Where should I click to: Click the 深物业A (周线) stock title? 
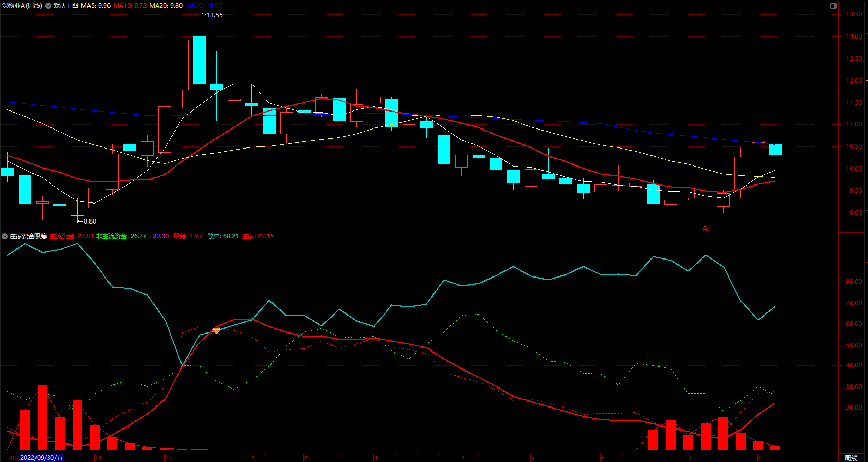[22, 6]
